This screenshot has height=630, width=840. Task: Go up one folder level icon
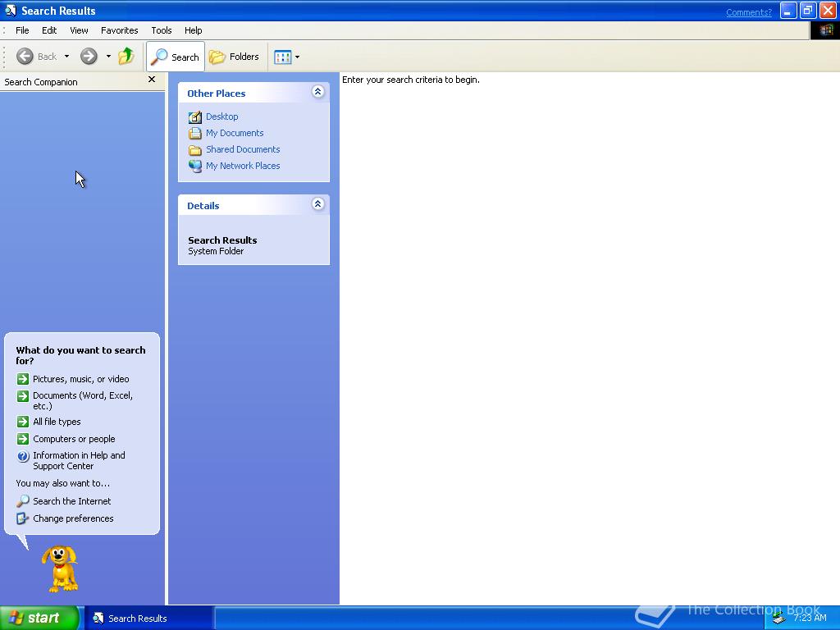(x=126, y=57)
